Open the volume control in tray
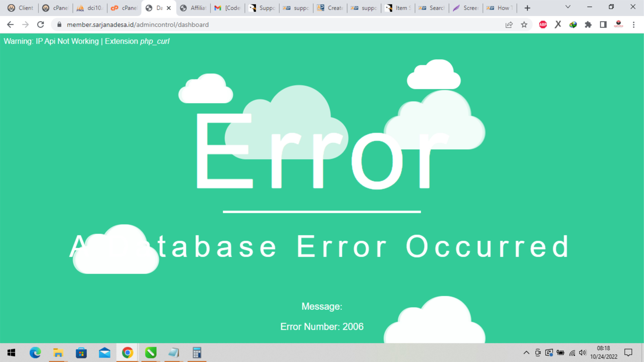644x362 pixels. [x=582, y=353]
